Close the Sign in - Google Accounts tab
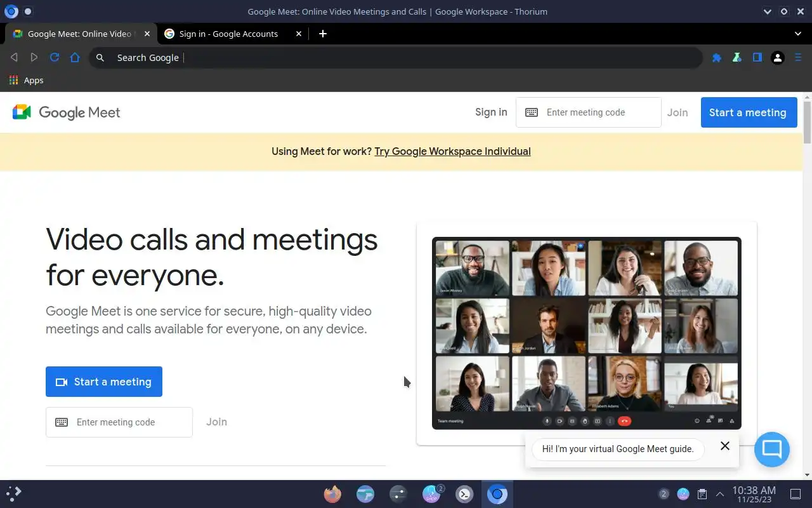The width and height of the screenshot is (812, 508). (299, 34)
